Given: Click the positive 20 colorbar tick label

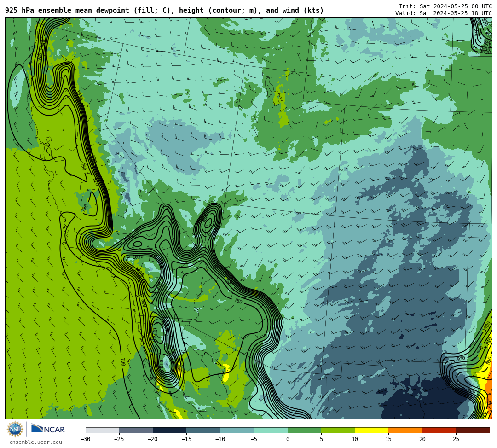Looking at the screenshot, I should click(x=422, y=439).
